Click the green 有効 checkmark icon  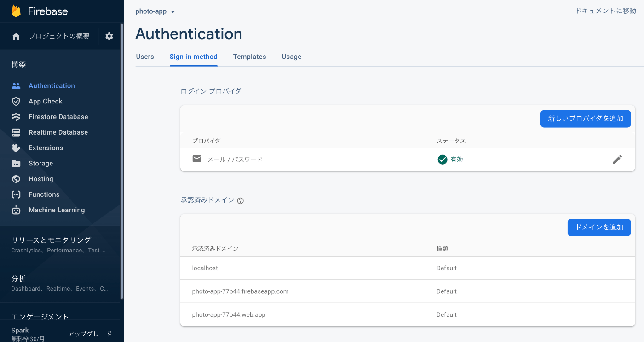tap(443, 160)
